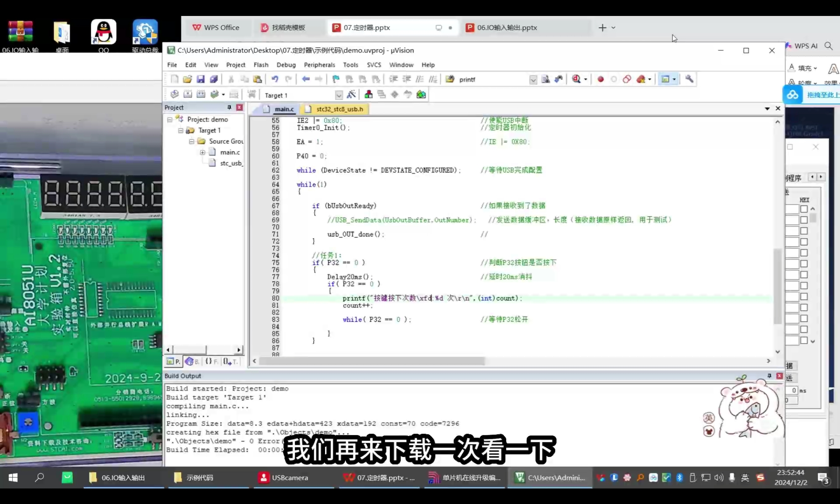Viewport: 840px width, 504px height.
Task: Rebuild all target files icon
Action: pyautogui.click(x=201, y=94)
